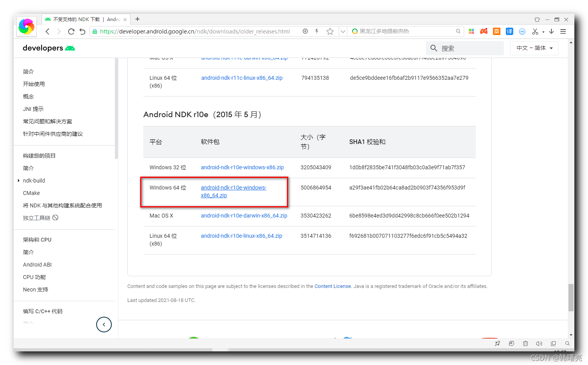Click the orange 货 shopping extension

[x=496, y=32]
